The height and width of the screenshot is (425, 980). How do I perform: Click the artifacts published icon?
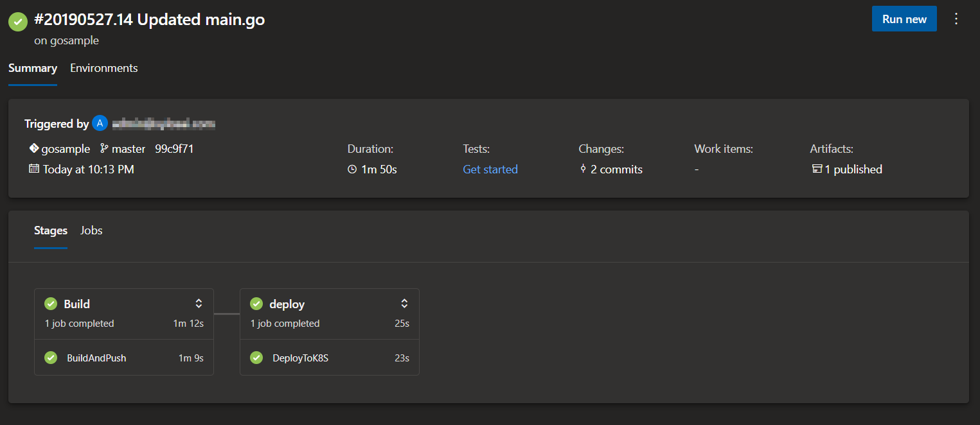pos(817,169)
